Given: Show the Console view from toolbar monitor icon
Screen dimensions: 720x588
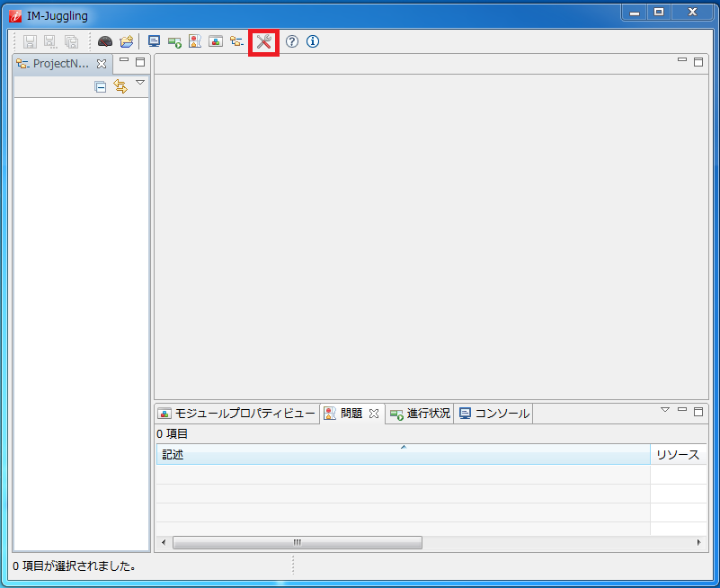Looking at the screenshot, I should pos(154,41).
